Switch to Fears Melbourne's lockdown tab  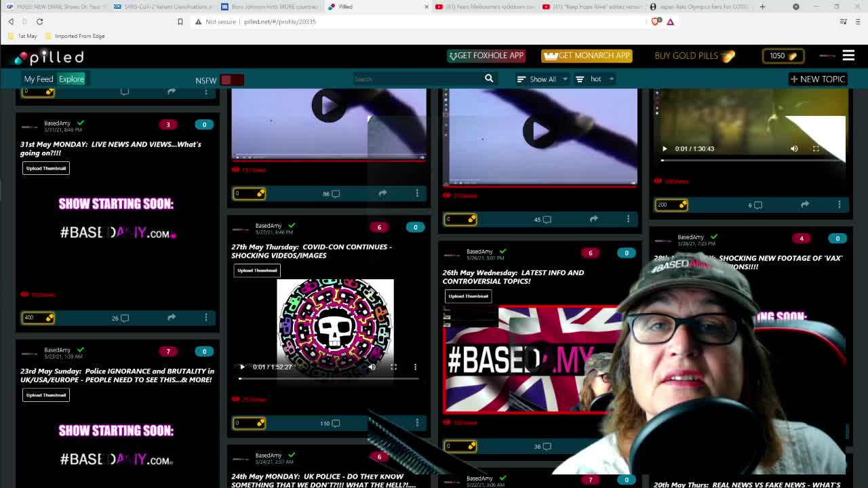[x=486, y=7]
